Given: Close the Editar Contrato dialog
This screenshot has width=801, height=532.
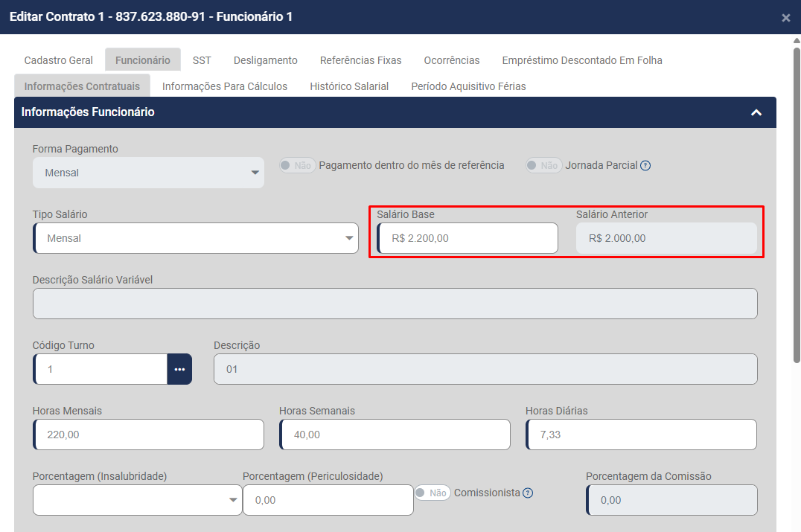Looking at the screenshot, I should 785,18.
